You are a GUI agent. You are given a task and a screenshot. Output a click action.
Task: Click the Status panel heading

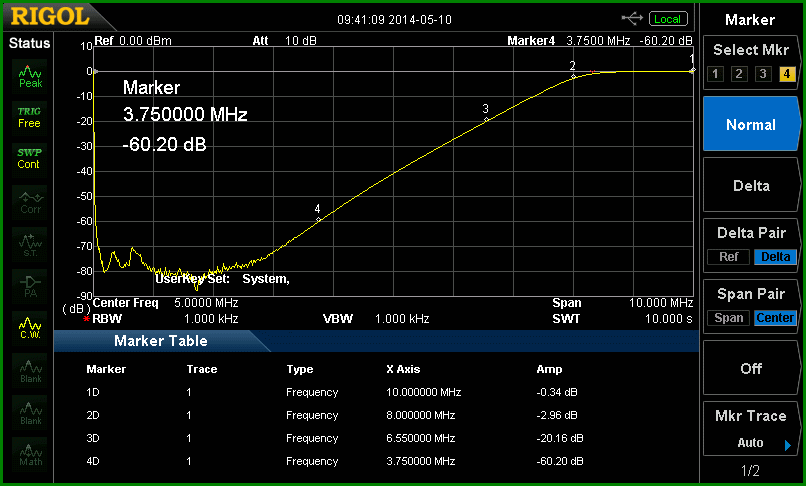pyautogui.click(x=29, y=43)
